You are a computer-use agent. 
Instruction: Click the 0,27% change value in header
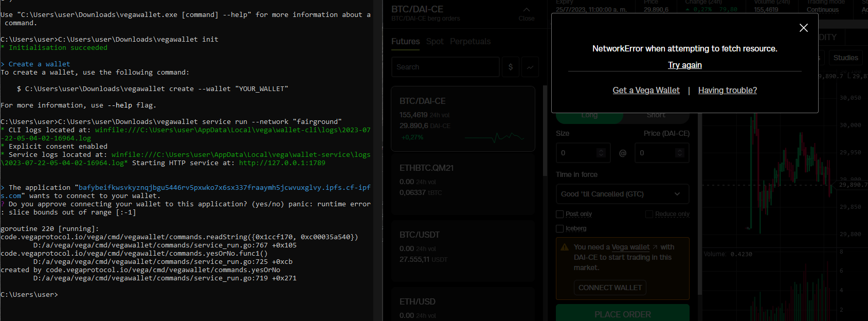702,10
